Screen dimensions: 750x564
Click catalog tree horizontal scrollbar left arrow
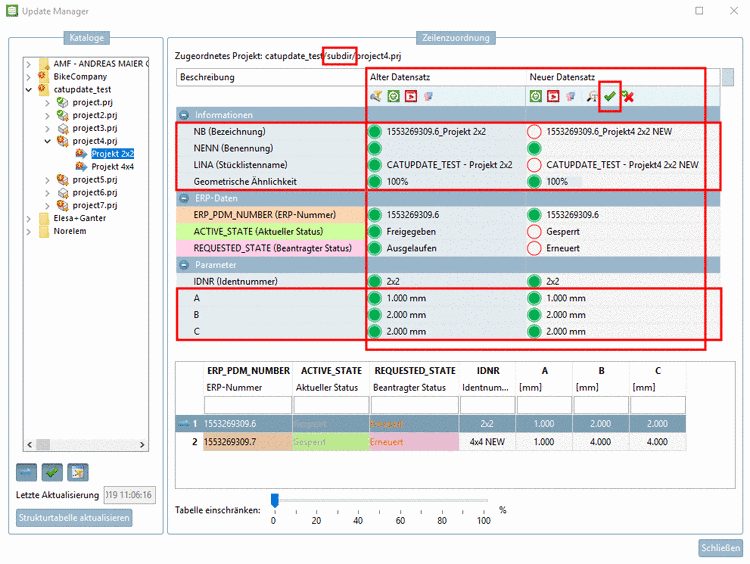pyautogui.click(x=30, y=444)
